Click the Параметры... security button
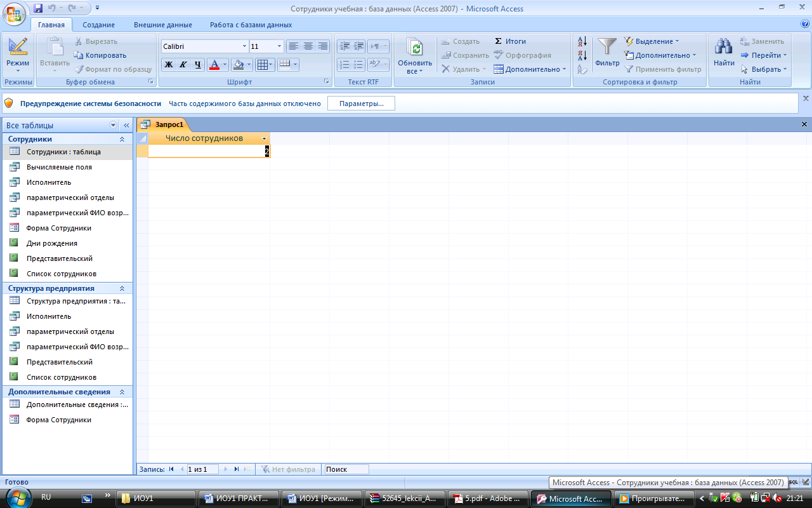812x508 pixels. [x=361, y=104]
